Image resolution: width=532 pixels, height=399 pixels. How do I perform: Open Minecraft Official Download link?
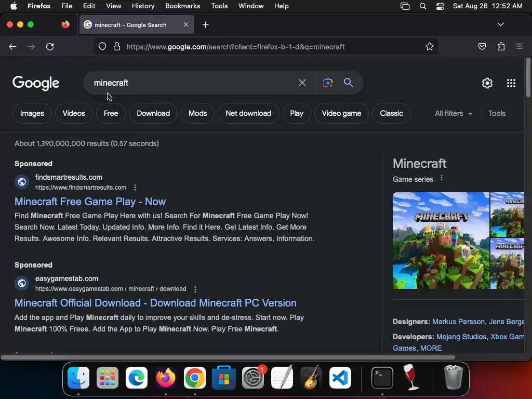click(x=155, y=303)
